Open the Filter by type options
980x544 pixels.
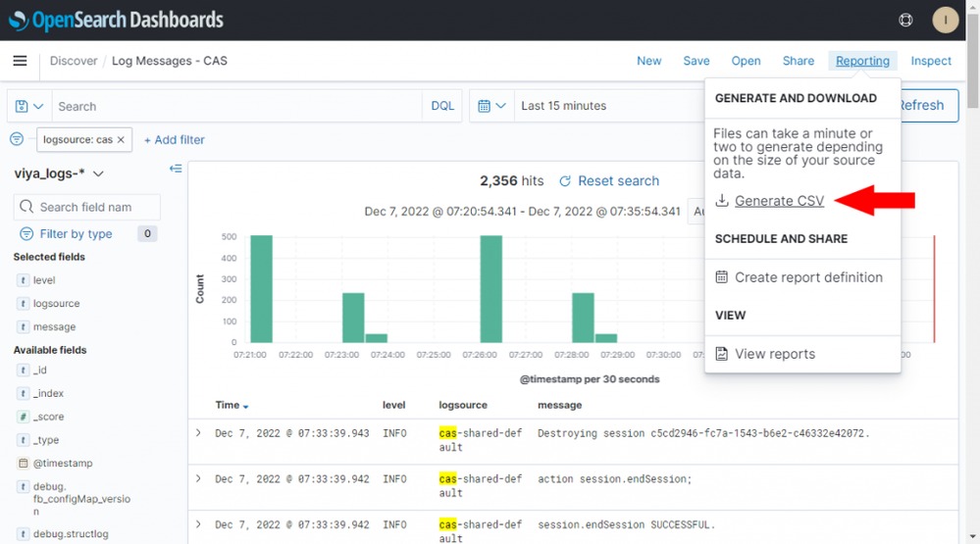[x=76, y=233]
